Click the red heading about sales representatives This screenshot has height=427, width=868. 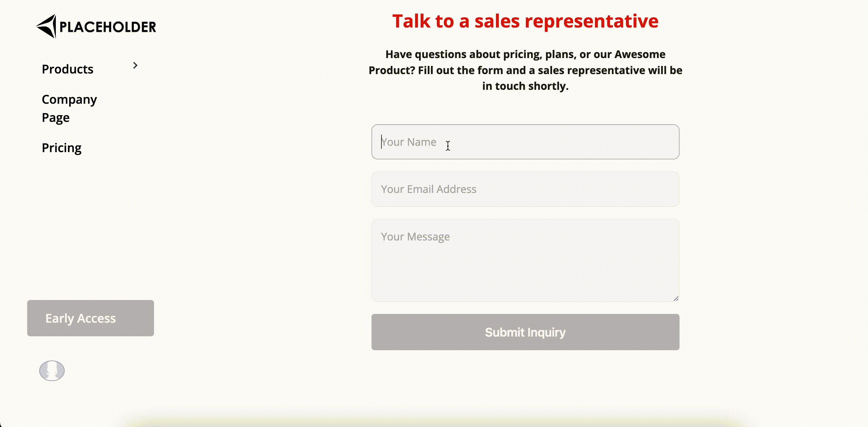[x=525, y=21]
